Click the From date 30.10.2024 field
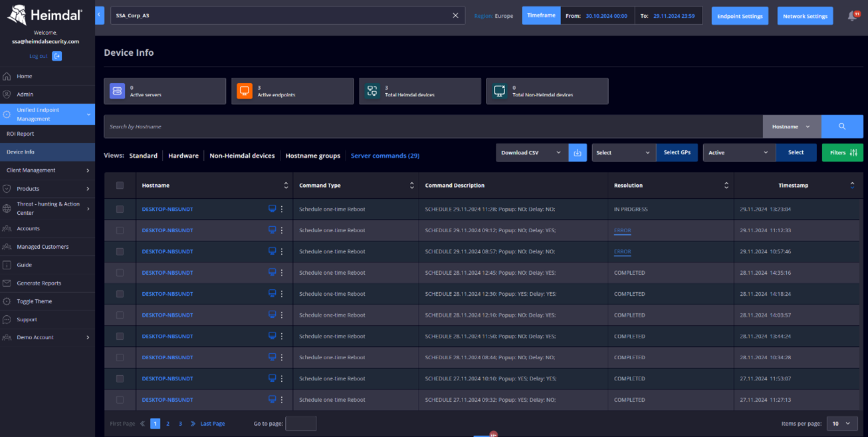 click(x=597, y=15)
